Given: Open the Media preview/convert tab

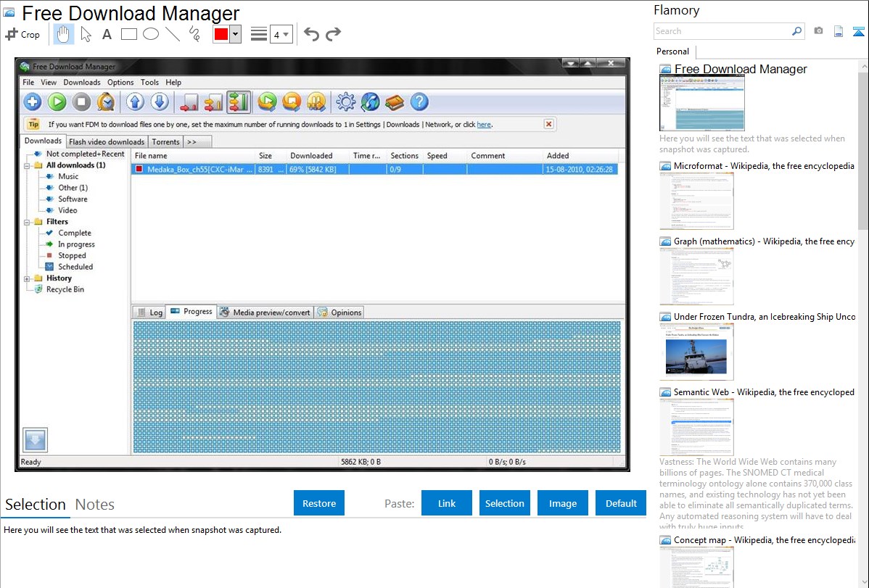Looking at the screenshot, I should [x=265, y=312].
